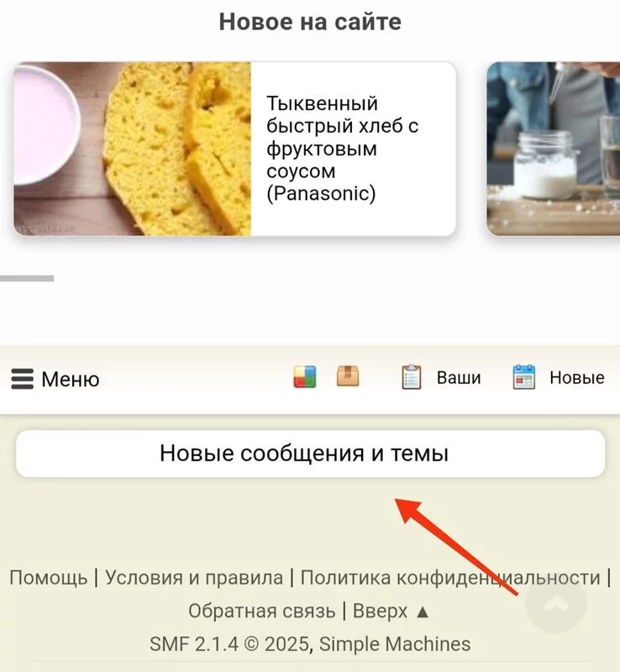Open the Меню label
This screenshot has width=620, height=672.
coord(71,380)
